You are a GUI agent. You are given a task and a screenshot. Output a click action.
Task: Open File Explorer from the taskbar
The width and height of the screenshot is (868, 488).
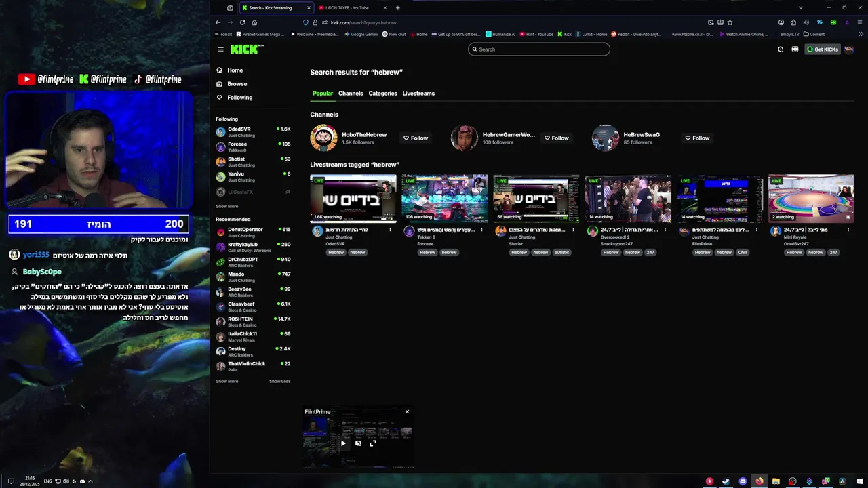click(776, 481)
